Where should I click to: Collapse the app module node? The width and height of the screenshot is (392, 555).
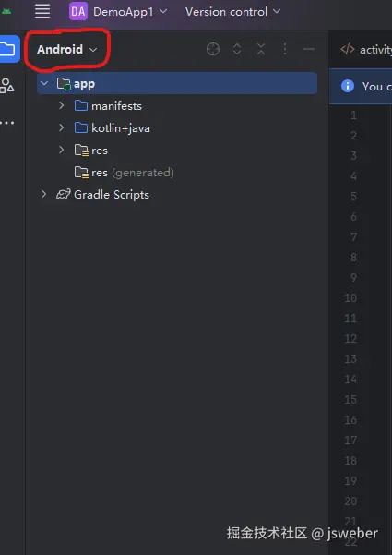44,83
